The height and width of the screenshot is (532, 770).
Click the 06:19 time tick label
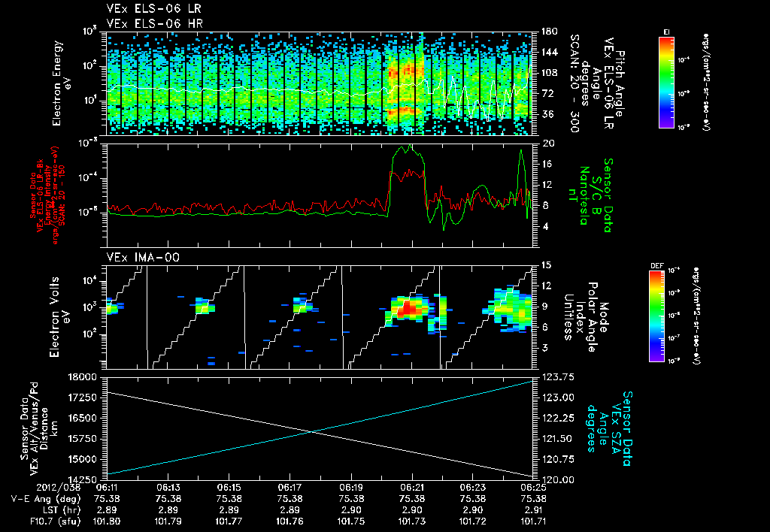tap(350, 488)
